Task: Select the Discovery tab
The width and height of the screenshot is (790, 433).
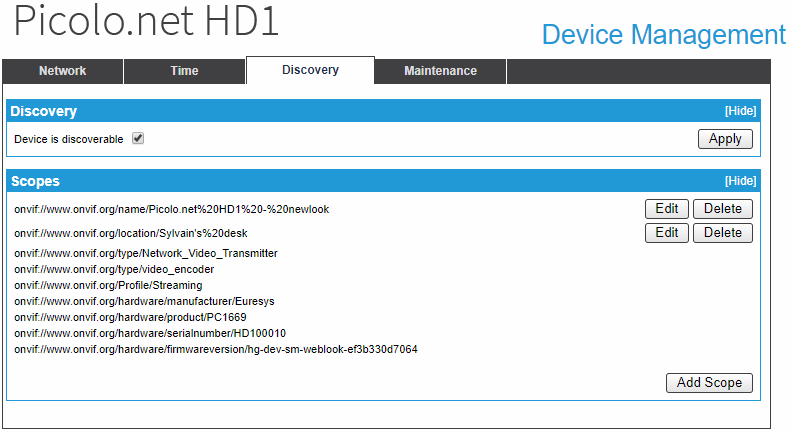Action: point(310,70)
